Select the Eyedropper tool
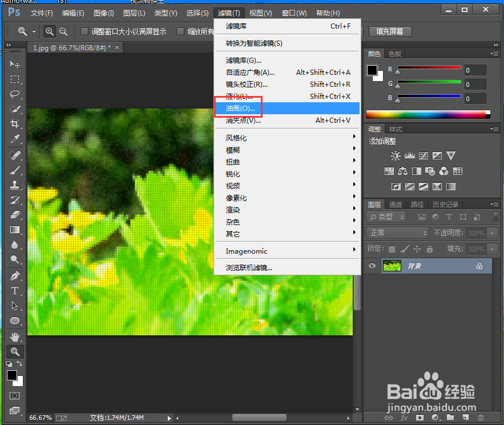The width and height of the screenshot is (504, 425). [x=14, y=139]
